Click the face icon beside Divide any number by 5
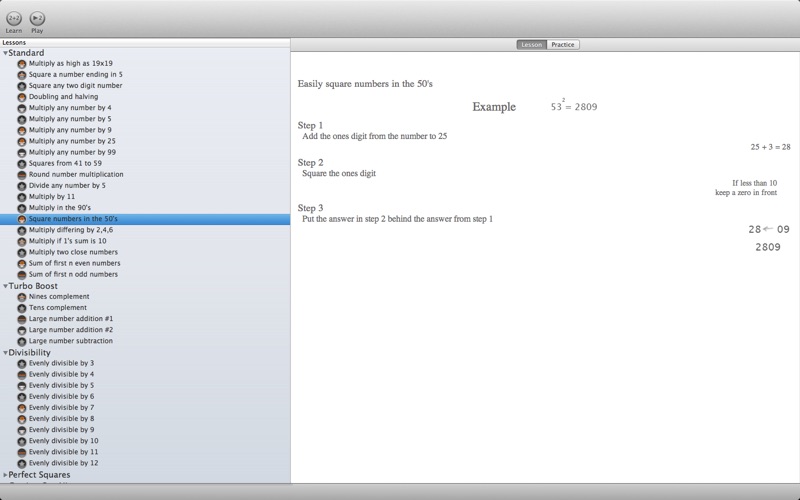The height and width of the screenshot is (500, 800). pos(21,186)
